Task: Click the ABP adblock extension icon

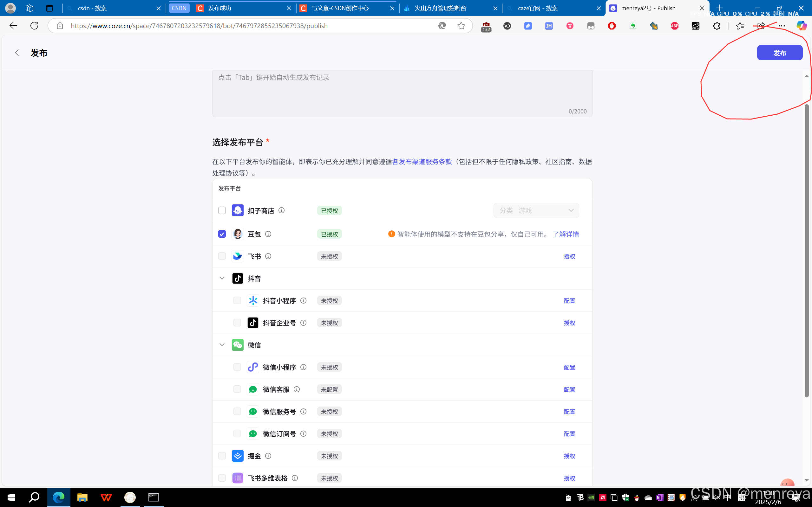Action: click(674, 26)
